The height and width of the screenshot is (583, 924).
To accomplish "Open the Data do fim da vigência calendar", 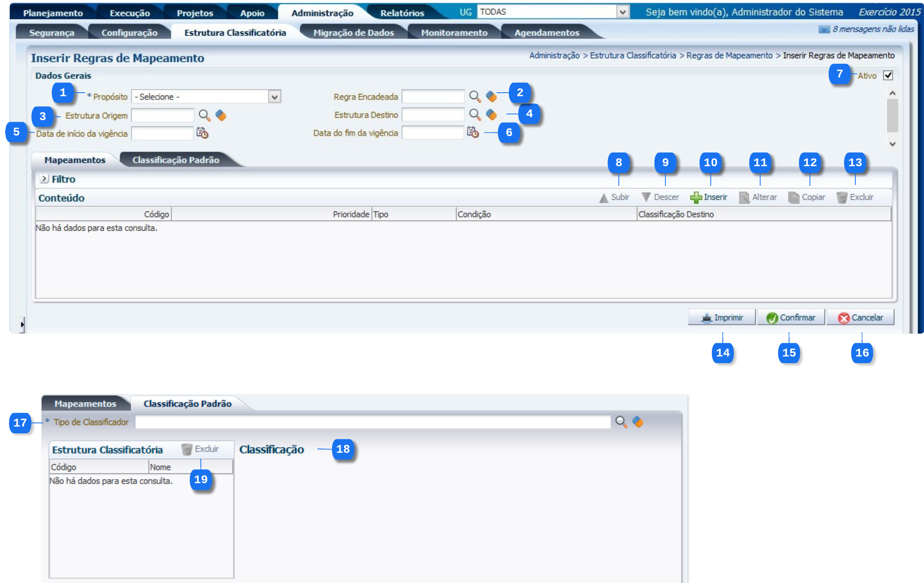I will pyautogui.click(x=473, y=132).
